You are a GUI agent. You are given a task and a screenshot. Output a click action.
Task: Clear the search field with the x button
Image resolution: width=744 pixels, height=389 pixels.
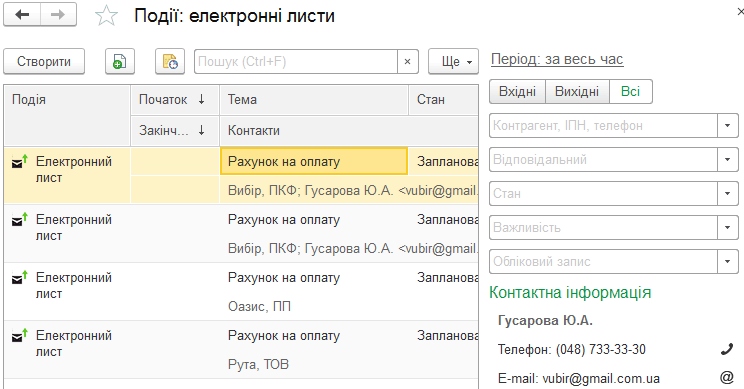coord(407,62)
